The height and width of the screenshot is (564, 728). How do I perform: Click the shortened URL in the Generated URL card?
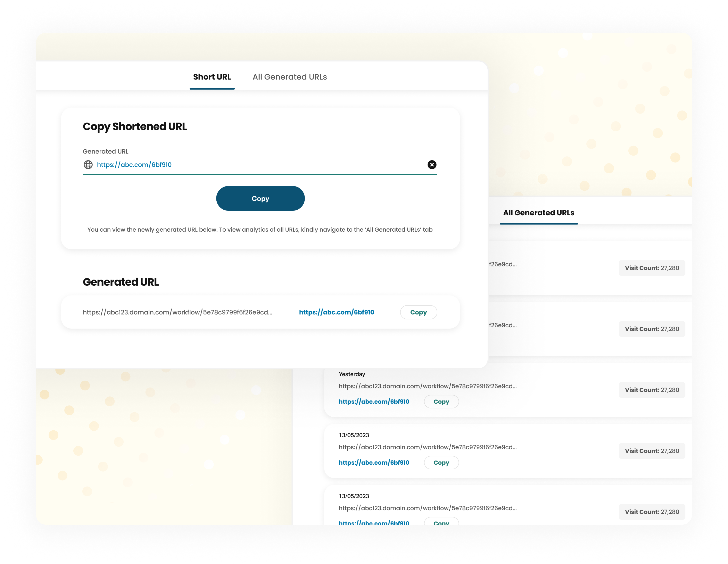pos(337,312)
